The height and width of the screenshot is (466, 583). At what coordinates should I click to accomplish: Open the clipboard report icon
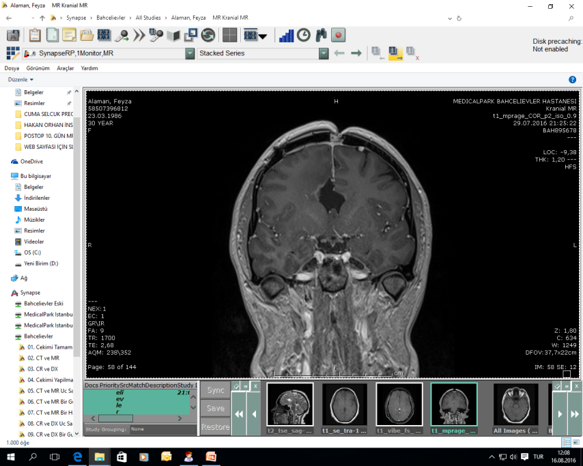coord(35,35)
